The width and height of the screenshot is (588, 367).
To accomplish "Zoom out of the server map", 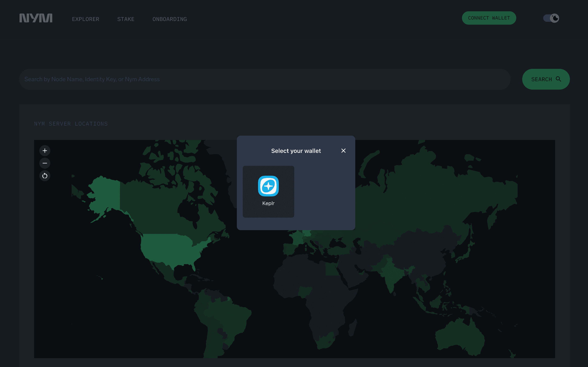I will (45, 163).
